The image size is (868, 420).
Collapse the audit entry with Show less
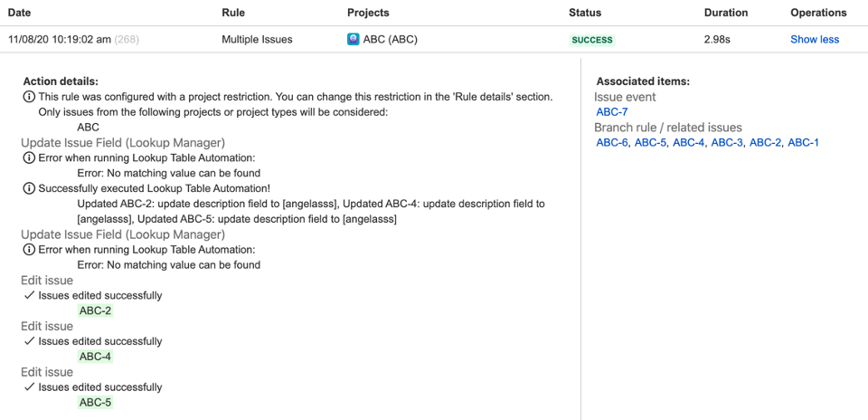[815, 40]
